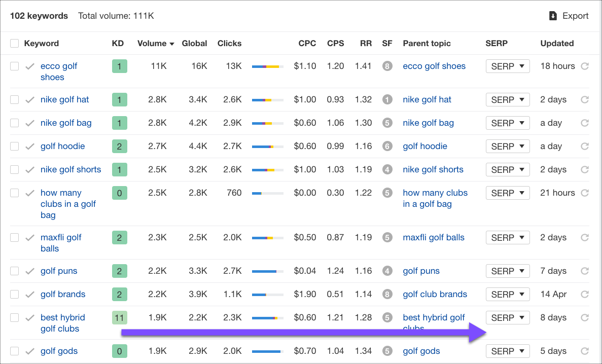Click the Export button label

(575, 16)
